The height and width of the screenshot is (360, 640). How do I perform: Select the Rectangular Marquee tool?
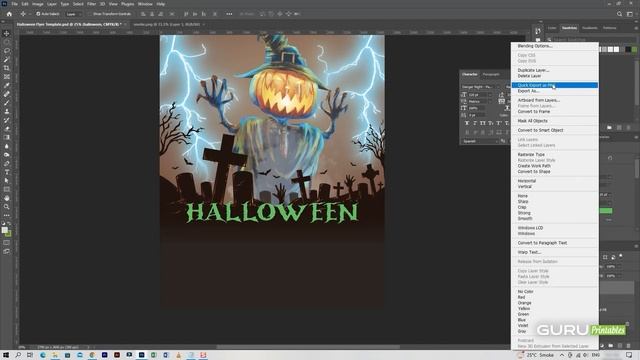click(7, 42)
